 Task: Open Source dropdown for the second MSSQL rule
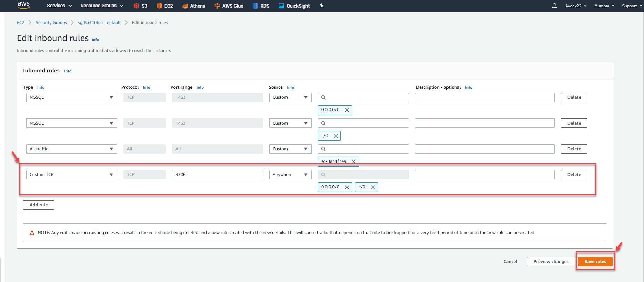pyautogui.click(x=290, y=123)
